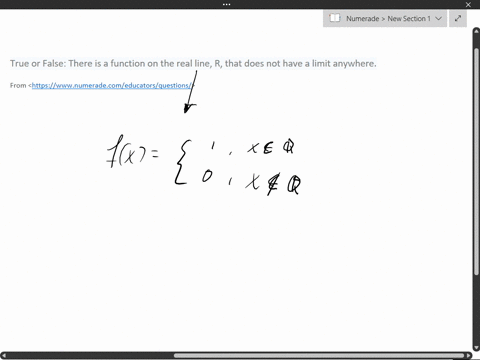Expand the Numerade > New Section 1 dropdown
Viewport: 480px width, 360px height.
point(439,18)
